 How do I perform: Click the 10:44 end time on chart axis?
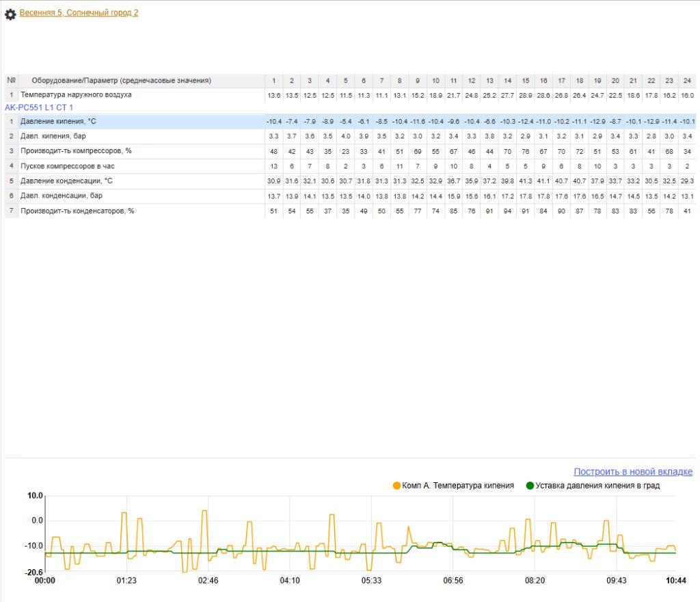[x=675, y=580]
